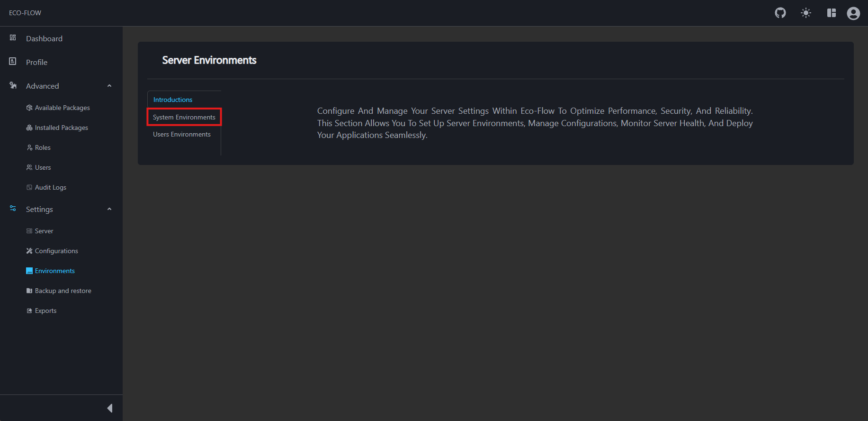Collapse the Advanced menu chevron
This screenshot has width=868, height=421.
109,86
